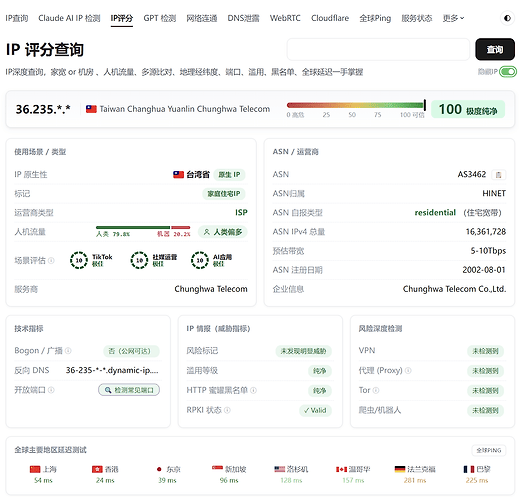Click the info icon beside 代理 (Proxy)
This screenshot has height=500, width=519.
[408, 370]
